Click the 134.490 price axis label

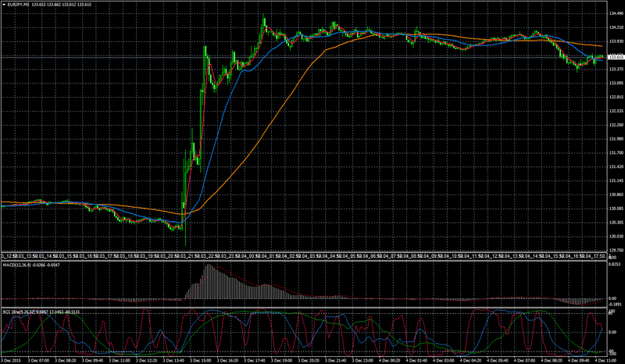coord(616,13)
